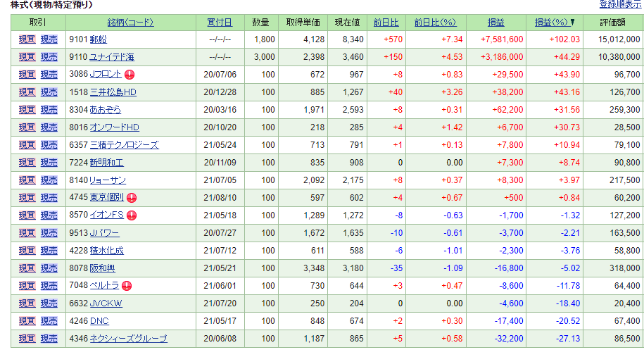Click 現売 for 4228 積水化成
Screen dimensions: 644x357
(49, 251)
